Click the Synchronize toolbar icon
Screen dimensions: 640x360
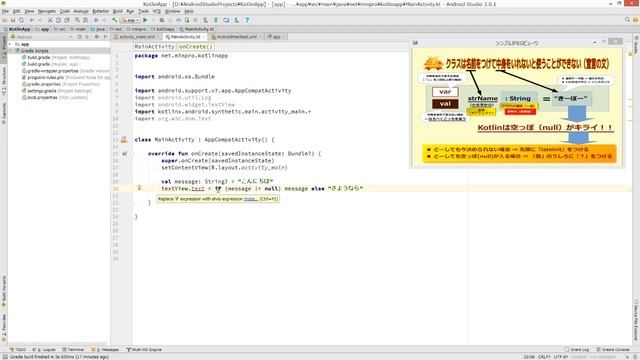click(x=21, y=20)
